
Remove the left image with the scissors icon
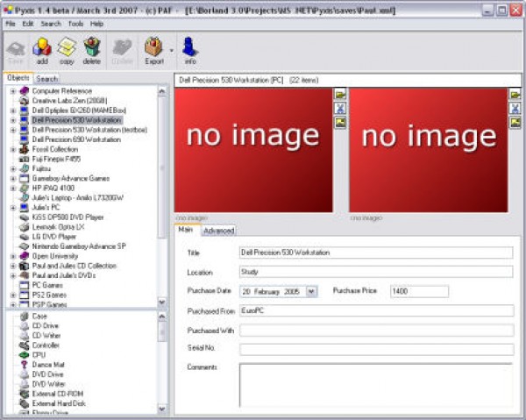(x=340, y=108)
